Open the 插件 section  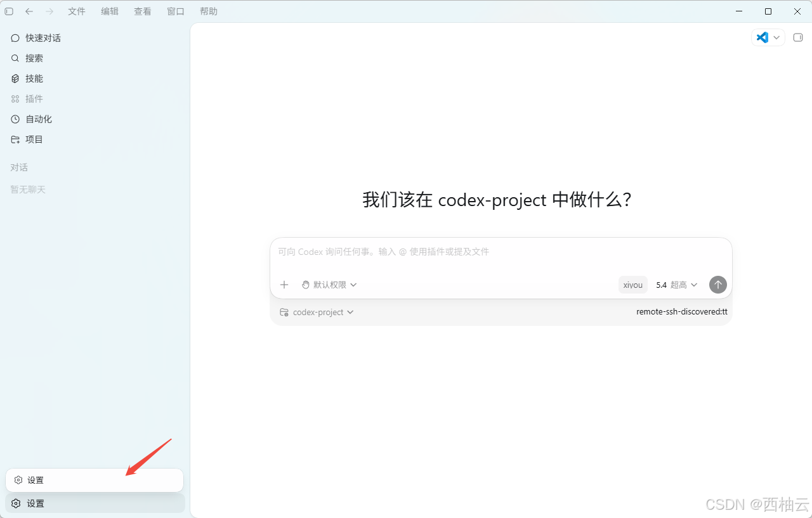click(95, 99)
